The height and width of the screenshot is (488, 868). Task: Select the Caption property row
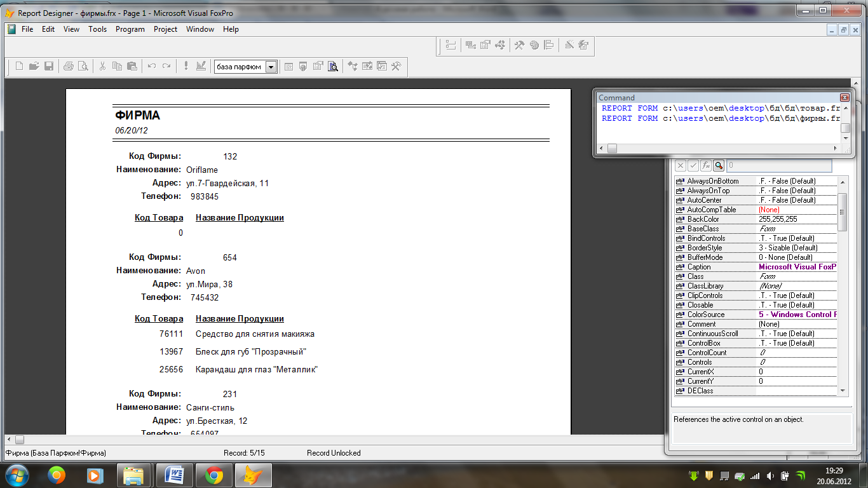coord(756,267)
